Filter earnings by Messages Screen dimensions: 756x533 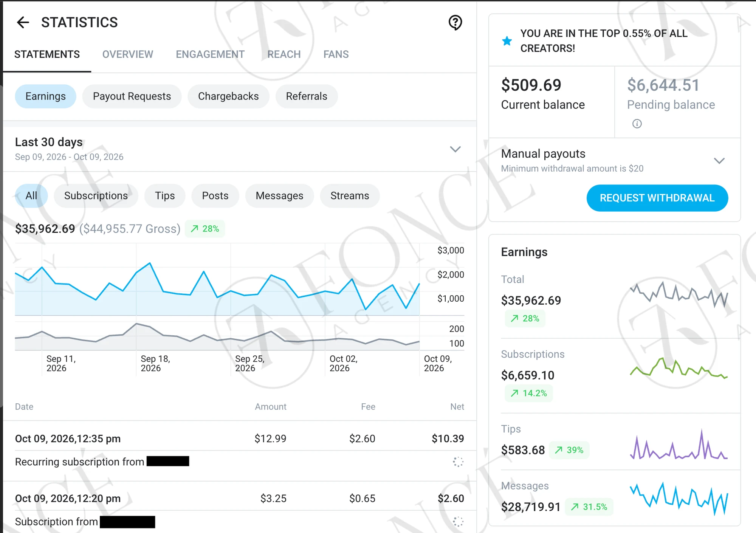point(279,196)
